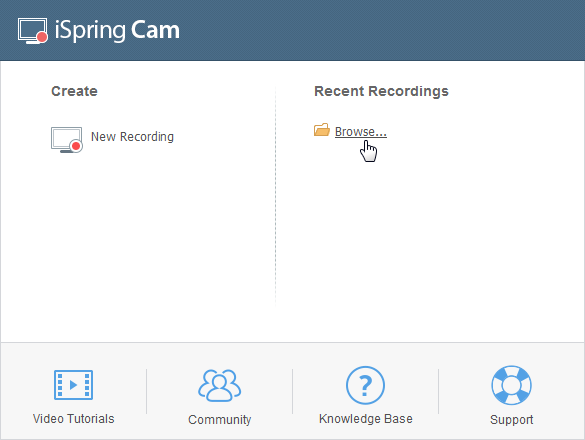Click the iSpring Cam title text
This screenshot has height=440, width=585.
117,30
